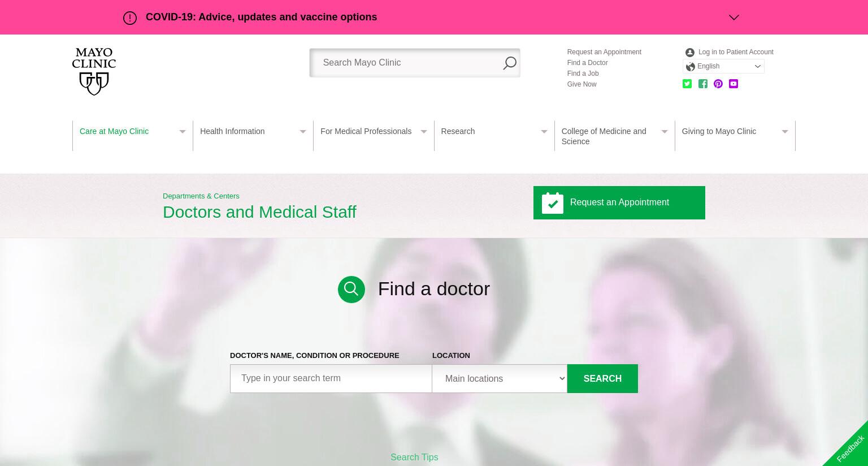Open Mayo Clinic's Facebook page icon
The image size is (868, 466).
pyautogui.click(x=703, y=84)
